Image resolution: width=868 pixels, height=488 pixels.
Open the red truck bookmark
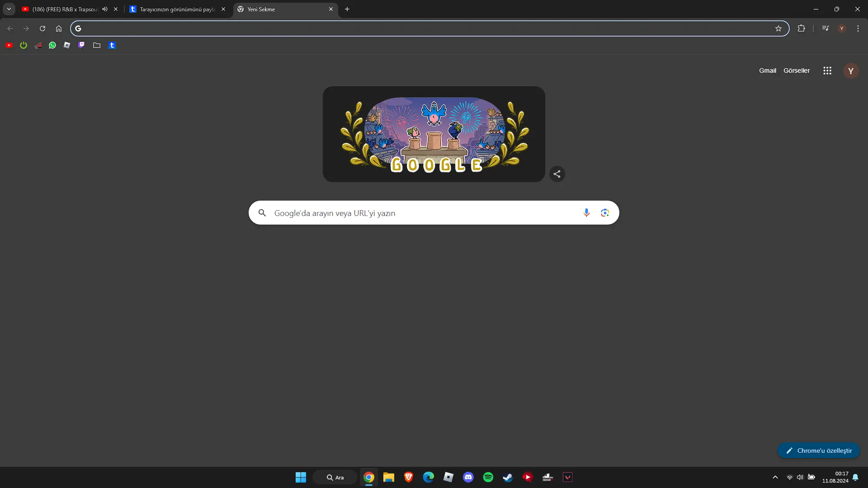pyautogui.click(x=38, y=45)
